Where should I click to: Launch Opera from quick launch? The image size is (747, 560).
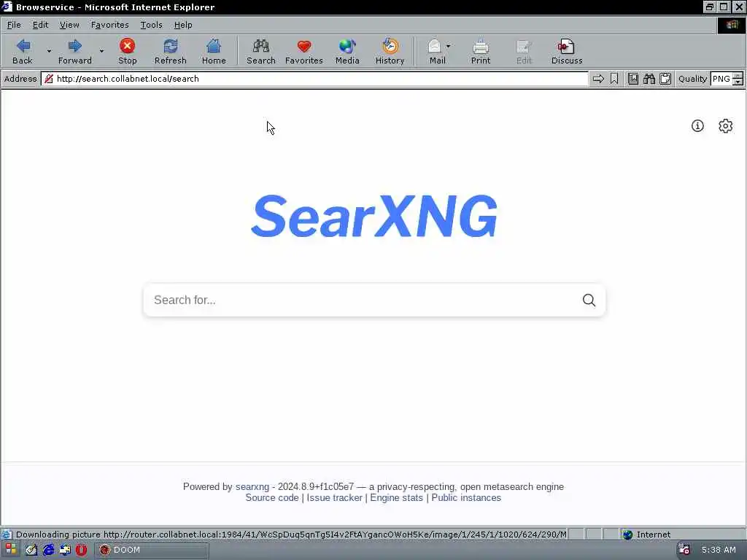[x=81, y=550]
